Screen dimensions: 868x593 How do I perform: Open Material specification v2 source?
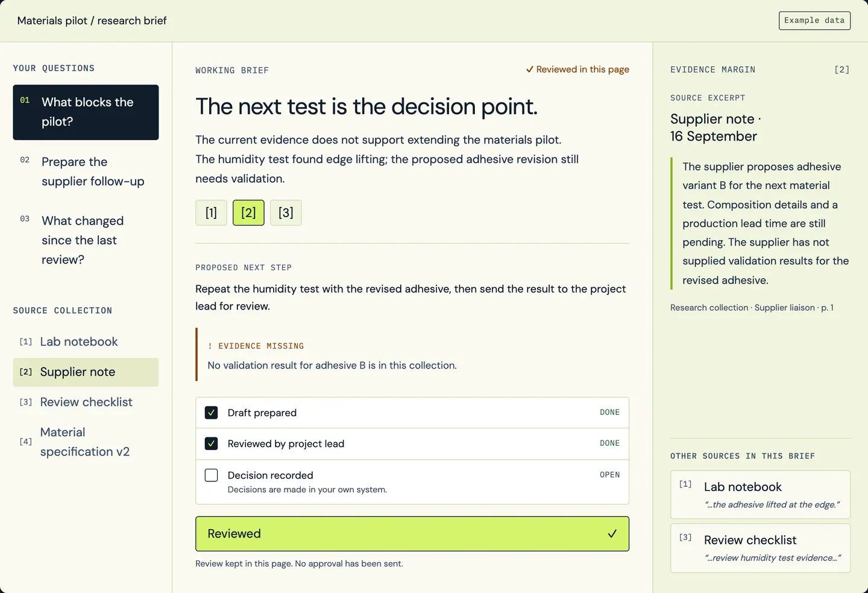tap(86, 442)
